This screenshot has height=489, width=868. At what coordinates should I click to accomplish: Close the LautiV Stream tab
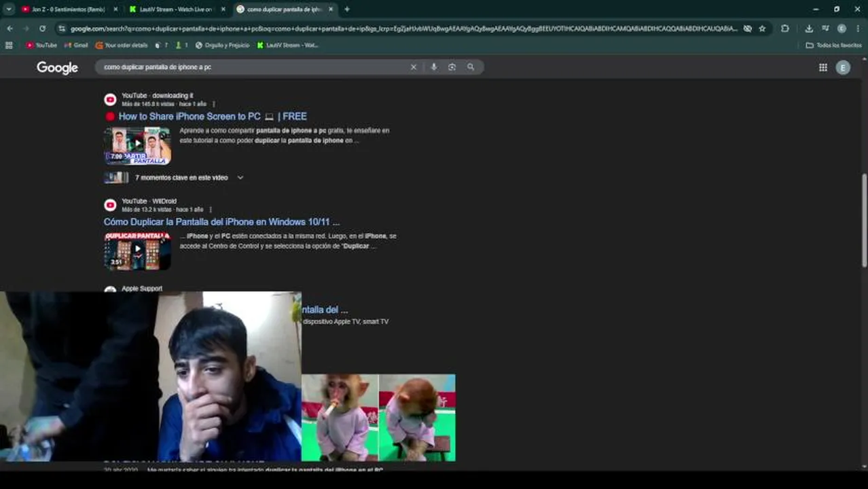pos(223,10)
